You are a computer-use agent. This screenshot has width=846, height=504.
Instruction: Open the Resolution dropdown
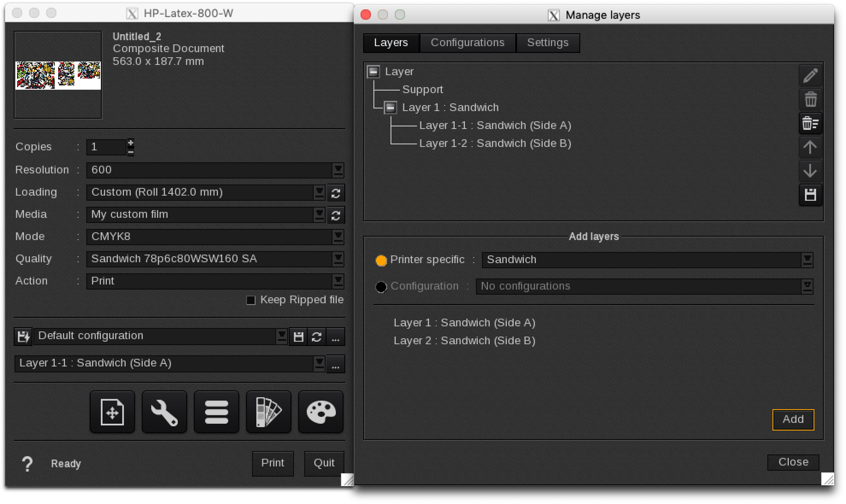338,170
